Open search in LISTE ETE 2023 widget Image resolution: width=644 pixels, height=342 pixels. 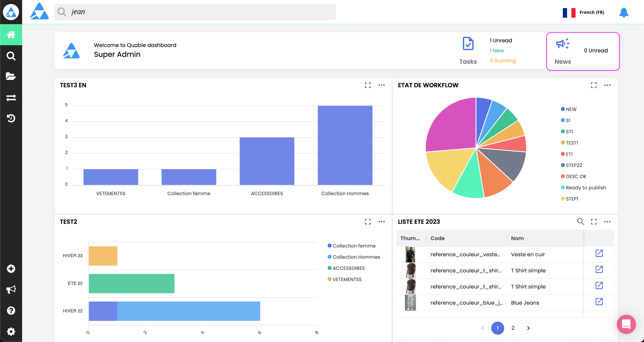pos(580,222)
